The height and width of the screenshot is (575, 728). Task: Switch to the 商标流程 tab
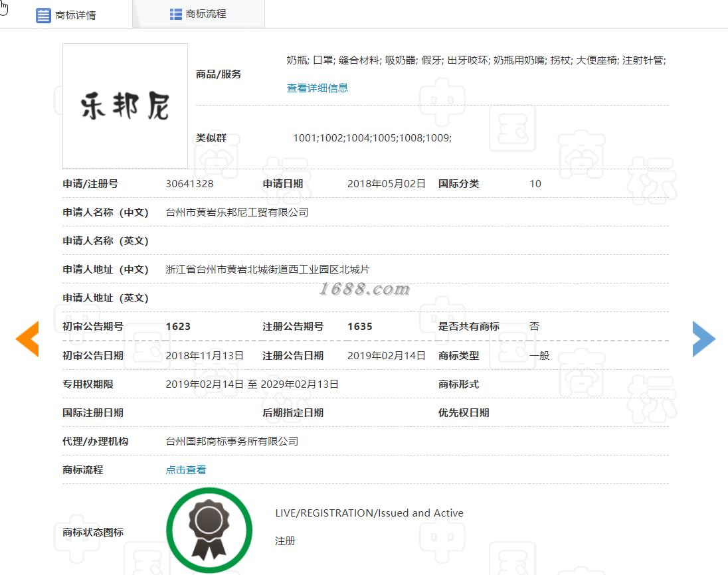coord(198,14)
